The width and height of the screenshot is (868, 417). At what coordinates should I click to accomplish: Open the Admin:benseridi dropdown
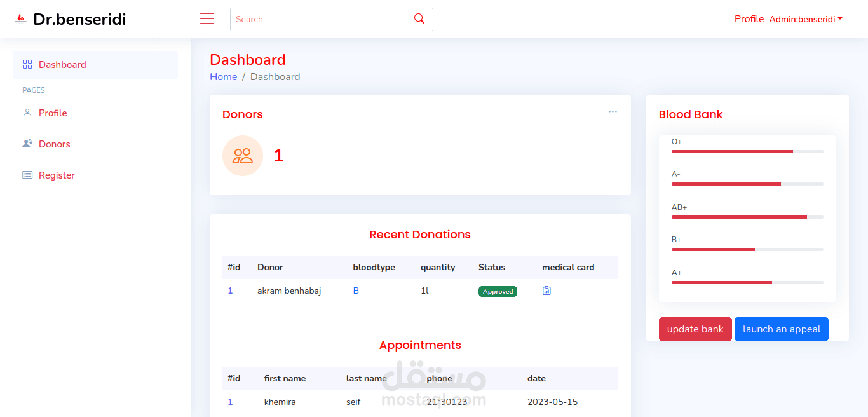point(806,18)
